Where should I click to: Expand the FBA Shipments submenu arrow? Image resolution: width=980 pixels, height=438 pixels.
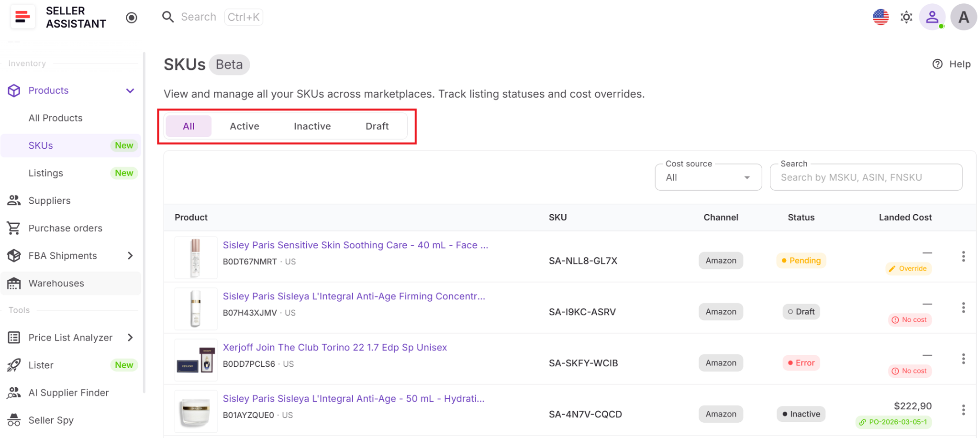pyautogui.click(x=130, y=256)
